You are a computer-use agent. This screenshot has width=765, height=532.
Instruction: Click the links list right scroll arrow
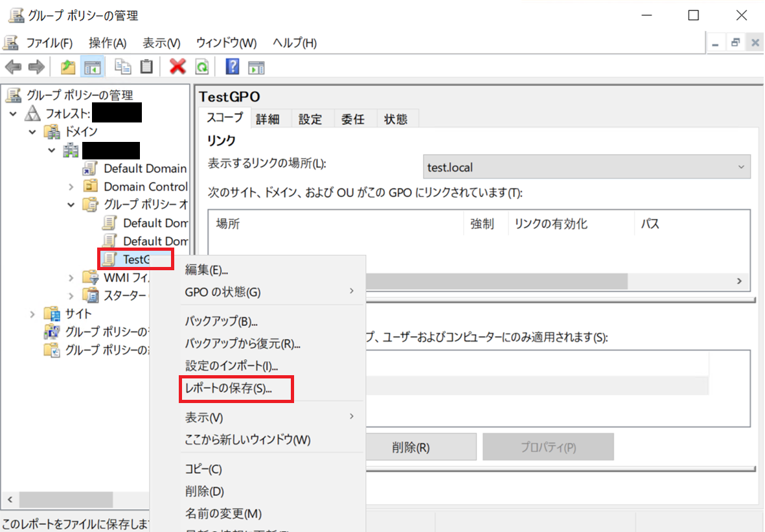click(739, 281)
